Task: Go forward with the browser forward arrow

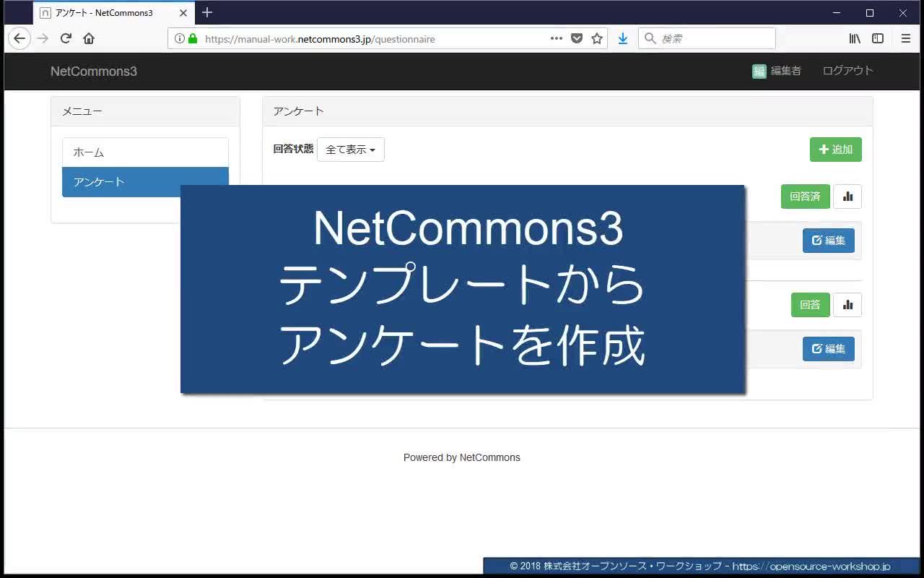Action: (43, 39)
